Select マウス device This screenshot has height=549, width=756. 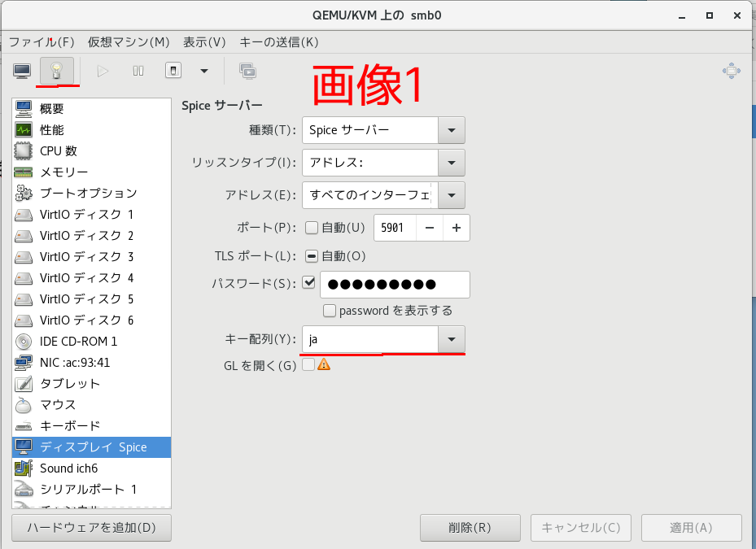coord(92,405)
